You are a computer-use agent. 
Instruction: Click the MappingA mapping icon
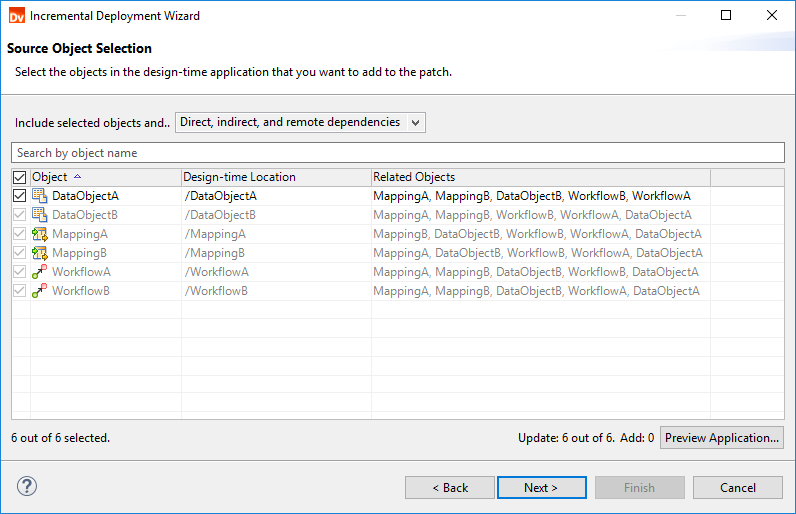point(40,234)
